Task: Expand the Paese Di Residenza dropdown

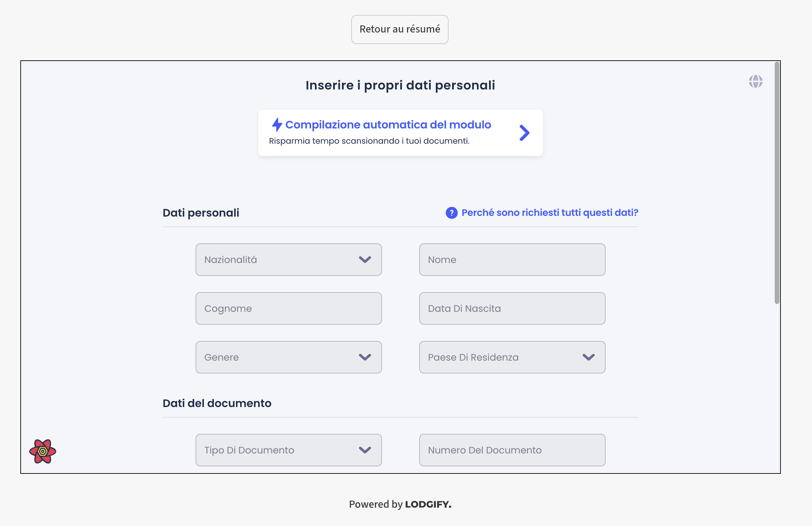Action: click(x=512, y=357)
